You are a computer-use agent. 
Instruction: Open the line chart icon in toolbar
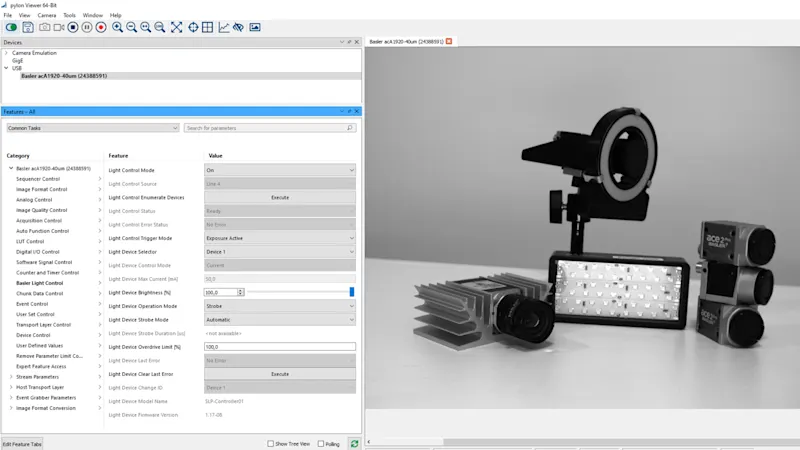(x=223, y=27)
